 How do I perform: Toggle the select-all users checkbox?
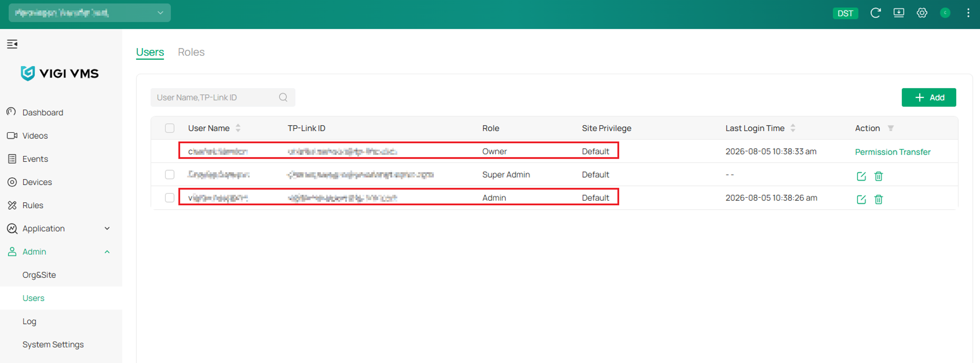pyautogui.click(x=170, y=128)
